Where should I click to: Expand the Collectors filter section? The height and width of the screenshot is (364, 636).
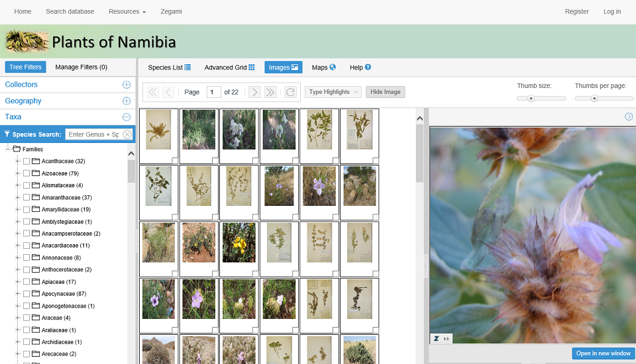click(x=127, y=85)
